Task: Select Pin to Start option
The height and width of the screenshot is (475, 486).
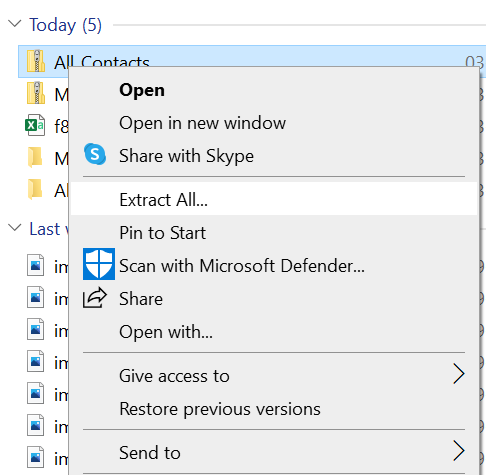Action: point(162,232)
